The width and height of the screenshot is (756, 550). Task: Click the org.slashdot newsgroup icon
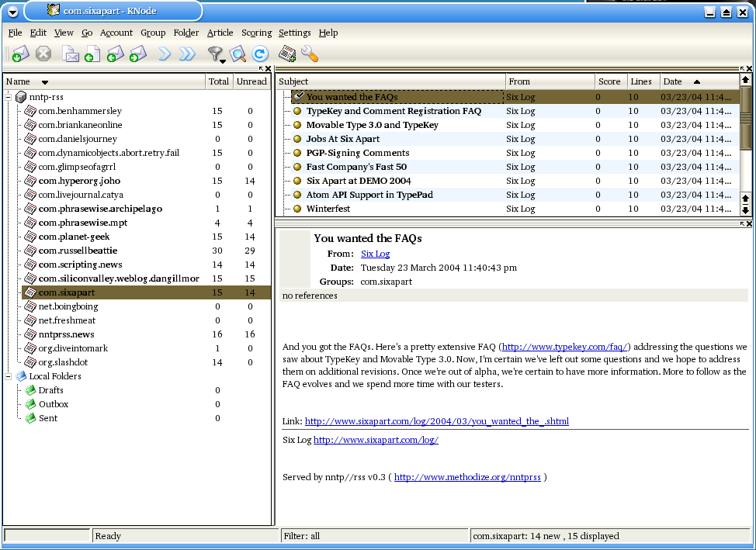tap(30, 362)
